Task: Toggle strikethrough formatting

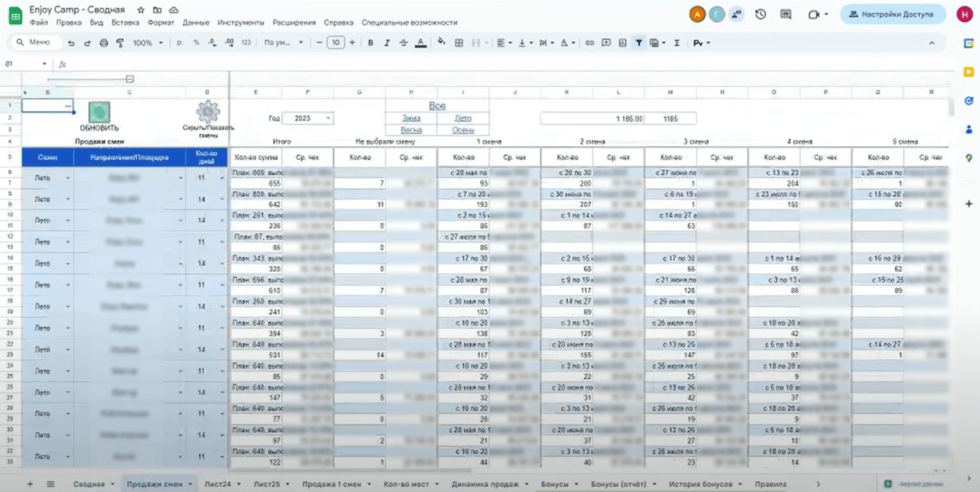Action: pyautogui.click(x=403, y=43)
